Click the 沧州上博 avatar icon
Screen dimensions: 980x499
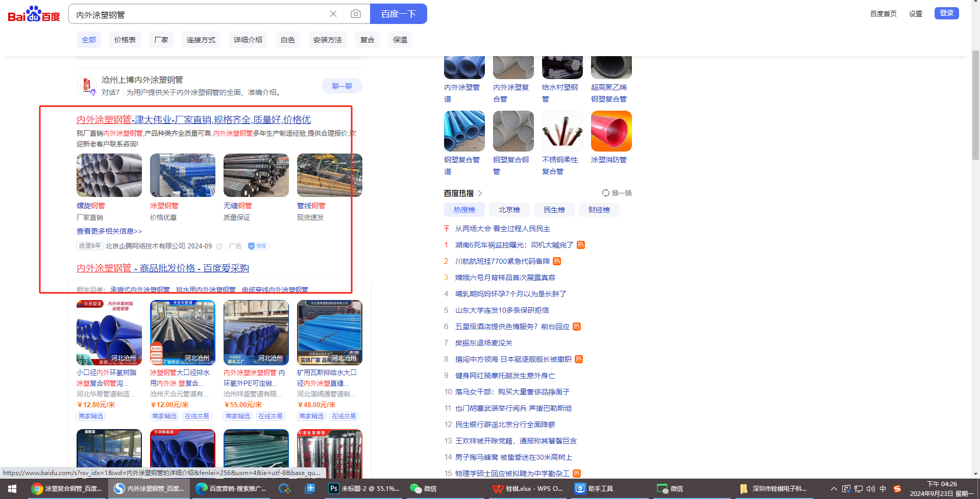[86, 85]
